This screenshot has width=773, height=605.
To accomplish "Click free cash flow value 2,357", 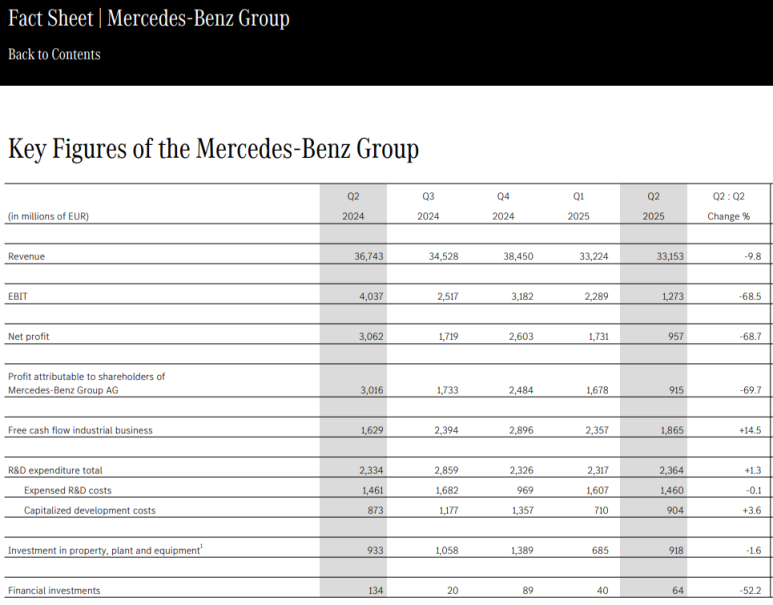I will coord(597,430).
